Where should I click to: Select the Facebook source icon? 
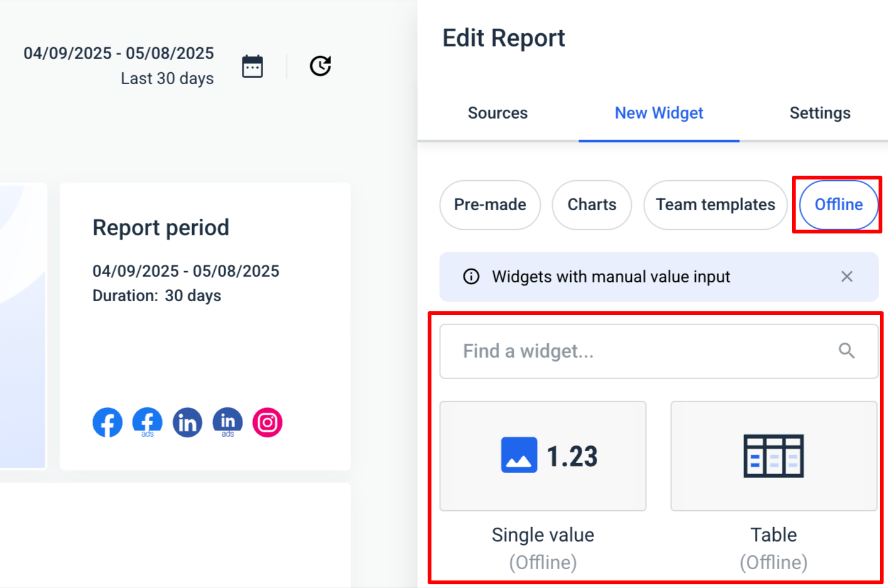pos(107,422)
